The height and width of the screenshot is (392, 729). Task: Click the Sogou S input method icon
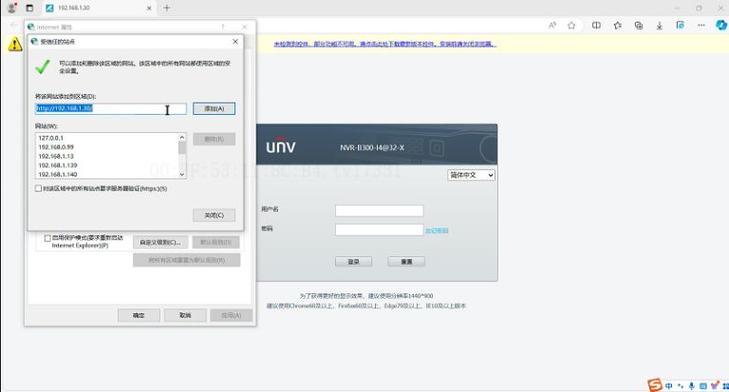(x=655, y=385)
